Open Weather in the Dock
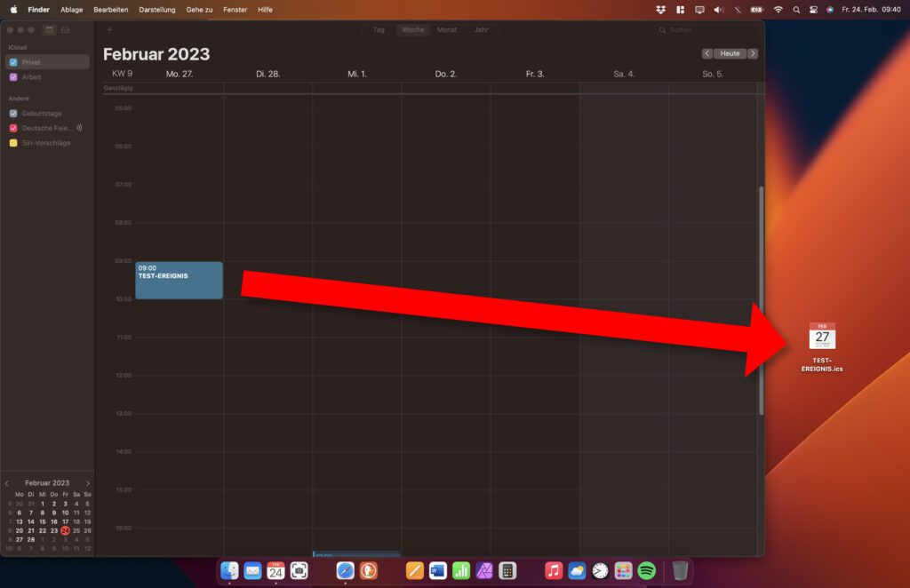Image resolution: width=910 pixels, height=588 pixels. (x=577, y=570)
